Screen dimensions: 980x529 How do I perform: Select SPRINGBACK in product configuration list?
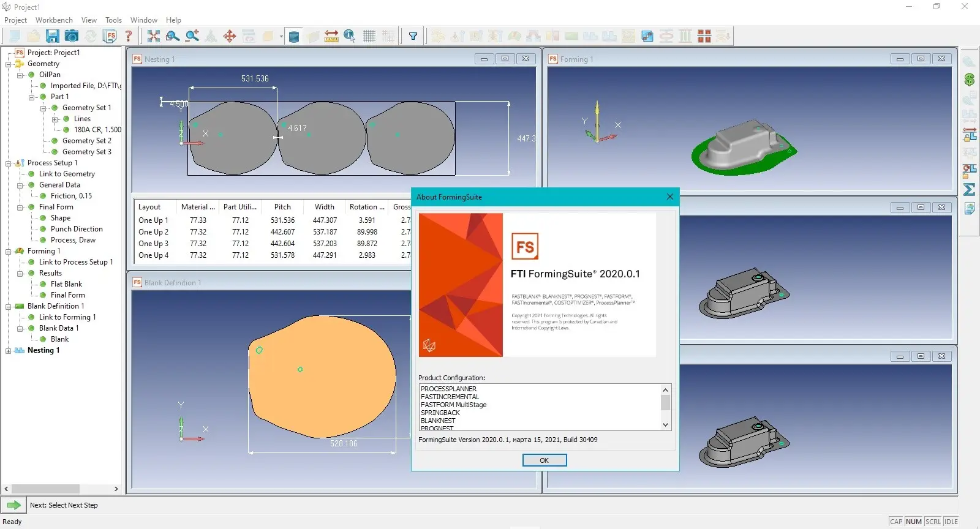tap(440, 413)
